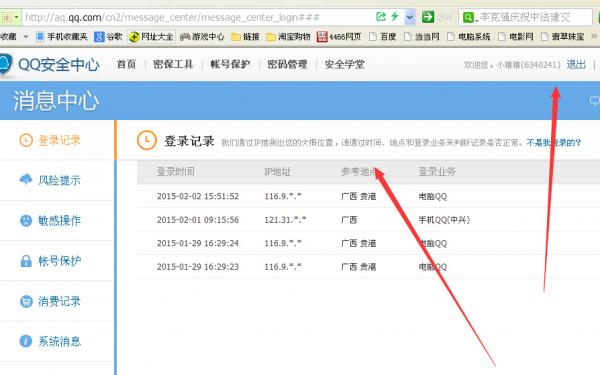Click the lightning speed-mode icon in address bar
Image resolution: width=600 pixels, height=375 pixels.
[x=395, y=16]
